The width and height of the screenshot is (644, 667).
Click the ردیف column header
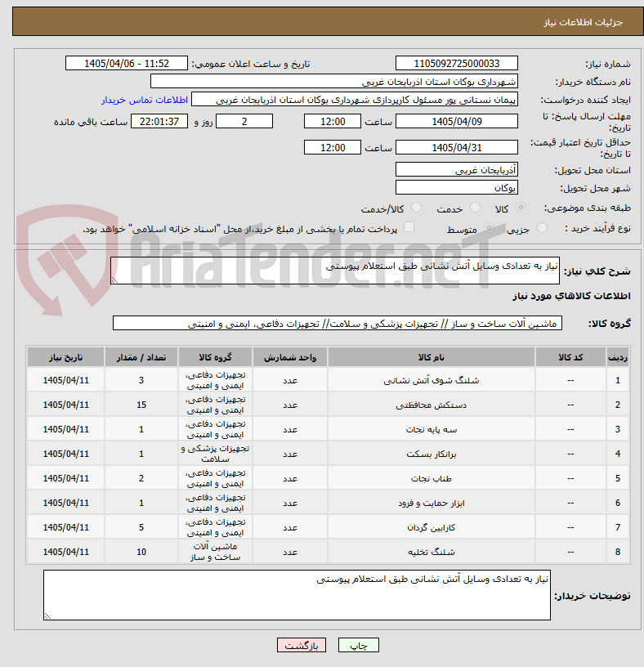click(618, 357)
